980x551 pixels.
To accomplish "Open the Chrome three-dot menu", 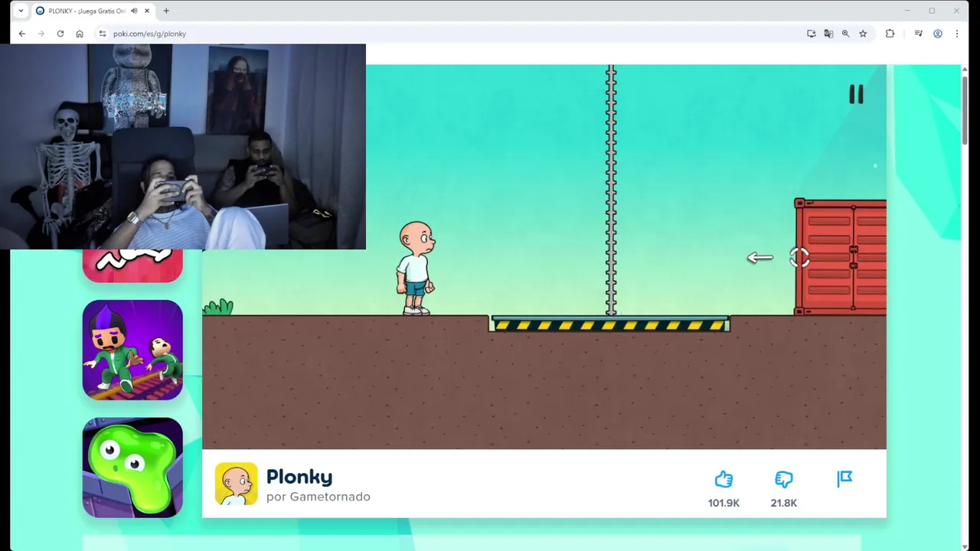I will click(956, 34).
